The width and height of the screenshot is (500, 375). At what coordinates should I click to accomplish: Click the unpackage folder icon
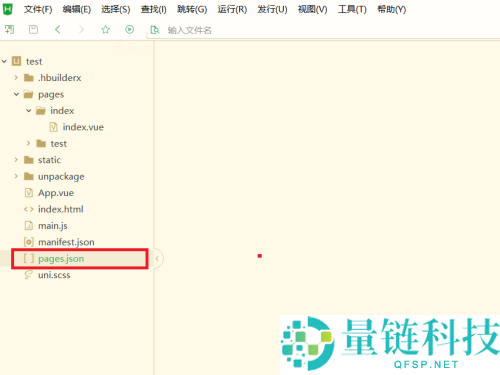(29, 176)
